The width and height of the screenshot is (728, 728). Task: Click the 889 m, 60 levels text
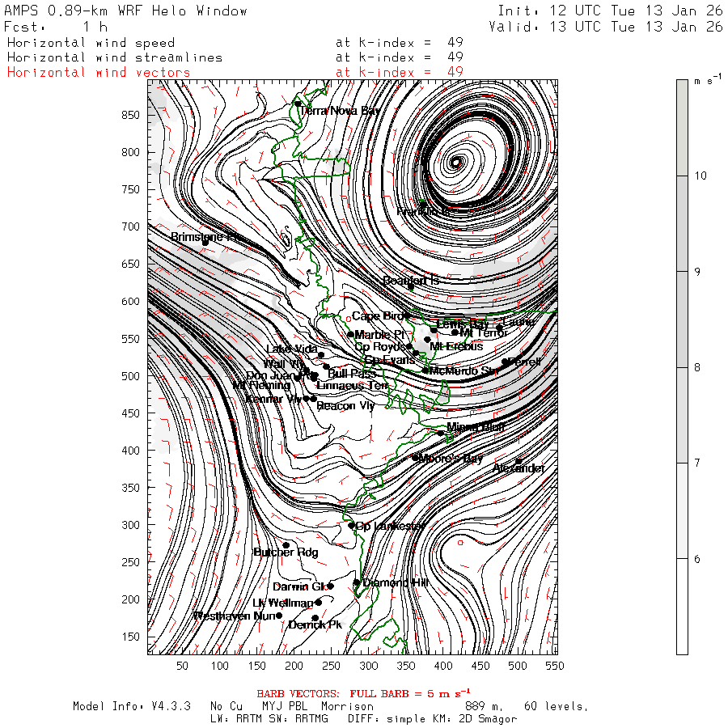tap(527, 706)
